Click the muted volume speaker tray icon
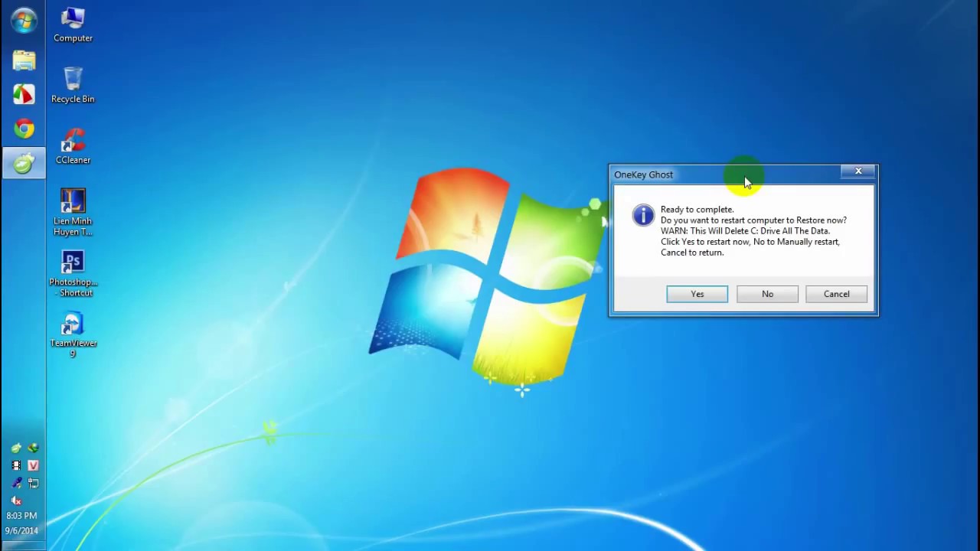The height and width of the screenshot is (551, 980). tap(16, 500)
